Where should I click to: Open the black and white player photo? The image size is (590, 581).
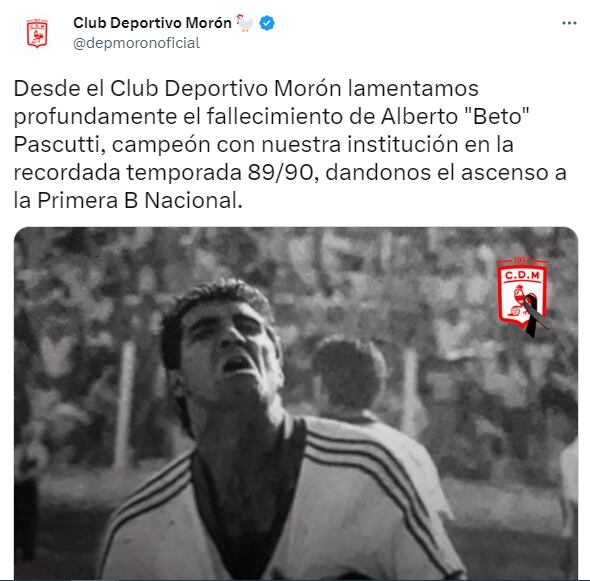[x=296, y=403]
